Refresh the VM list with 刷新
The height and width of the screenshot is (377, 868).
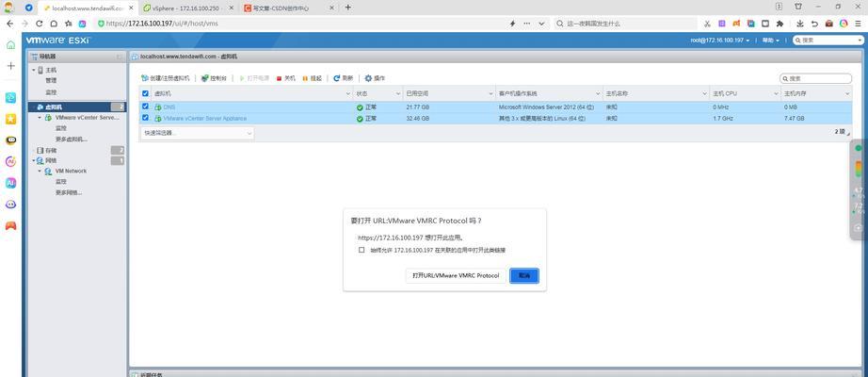(343, 79)
